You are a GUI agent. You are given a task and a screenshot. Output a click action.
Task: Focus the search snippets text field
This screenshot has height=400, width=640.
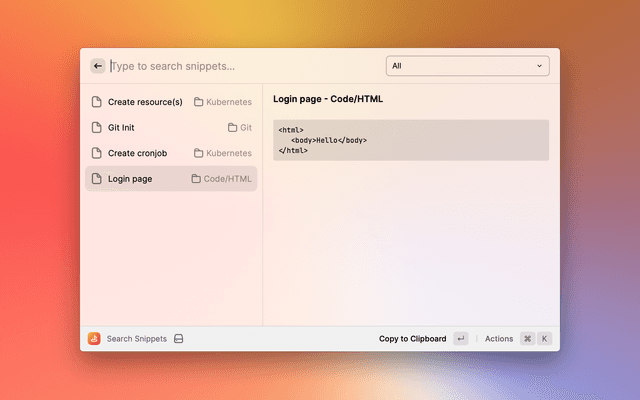pos(240,66)
